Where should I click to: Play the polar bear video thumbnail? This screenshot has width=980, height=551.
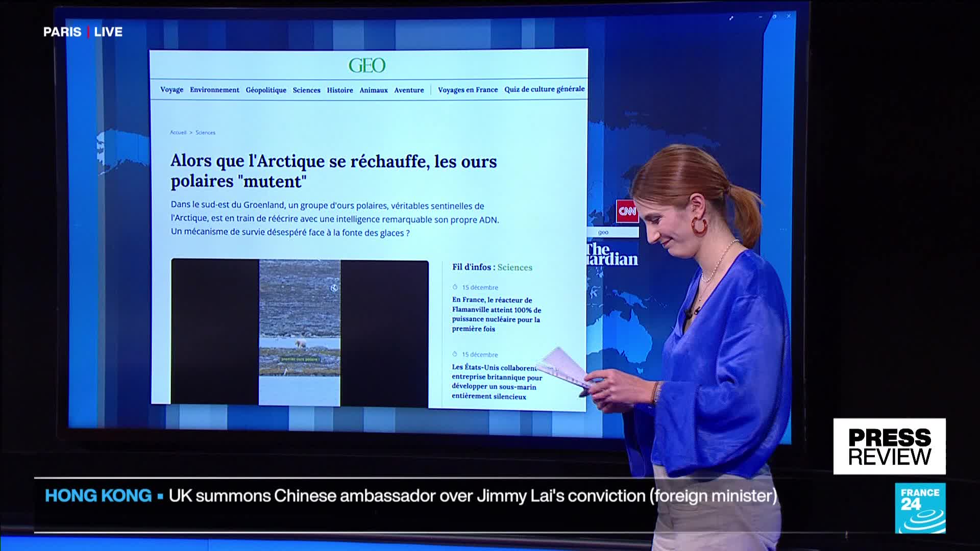pos(300,333)
